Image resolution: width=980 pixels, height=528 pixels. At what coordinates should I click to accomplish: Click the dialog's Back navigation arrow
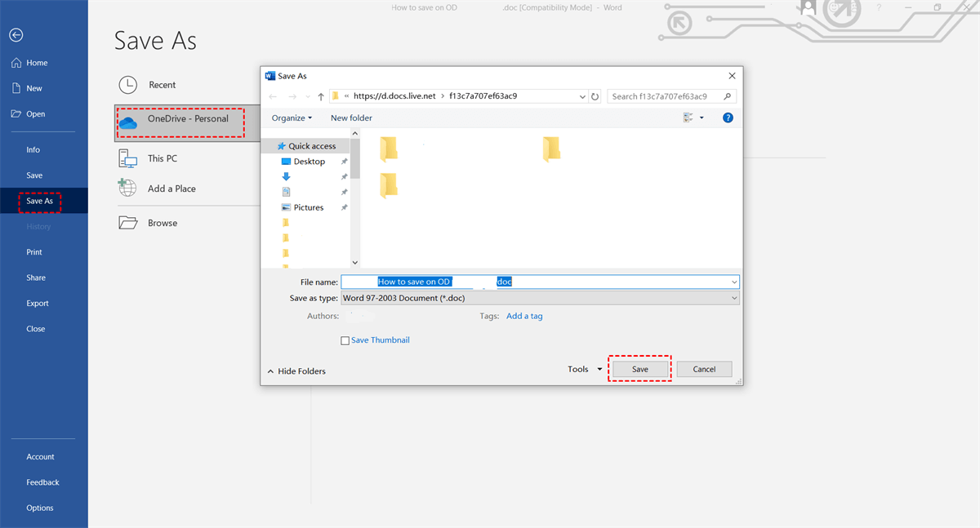click(x=274, y=96)
